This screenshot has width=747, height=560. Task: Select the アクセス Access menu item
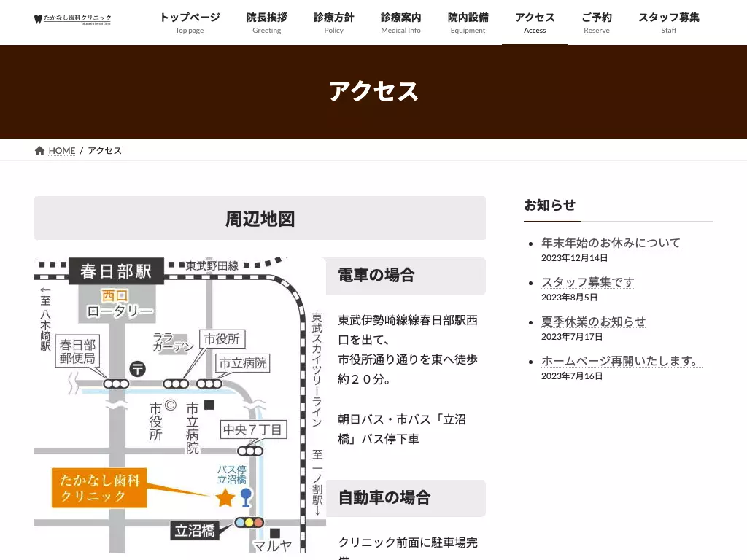tap(535, 23)
